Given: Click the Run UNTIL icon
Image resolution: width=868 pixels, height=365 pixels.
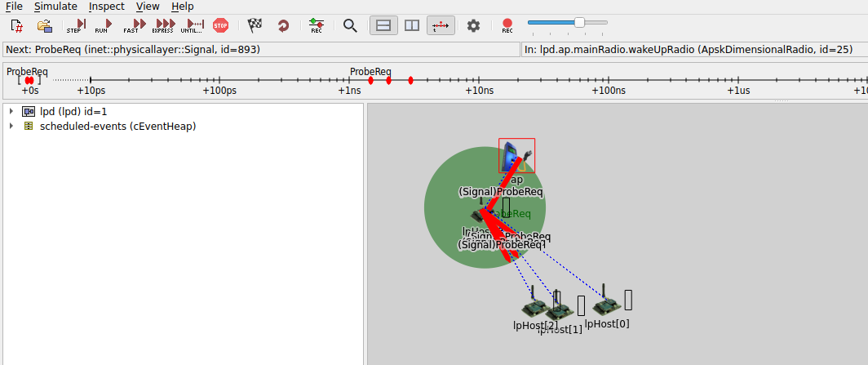Looking at the screenshot, I should pos(193,25).
